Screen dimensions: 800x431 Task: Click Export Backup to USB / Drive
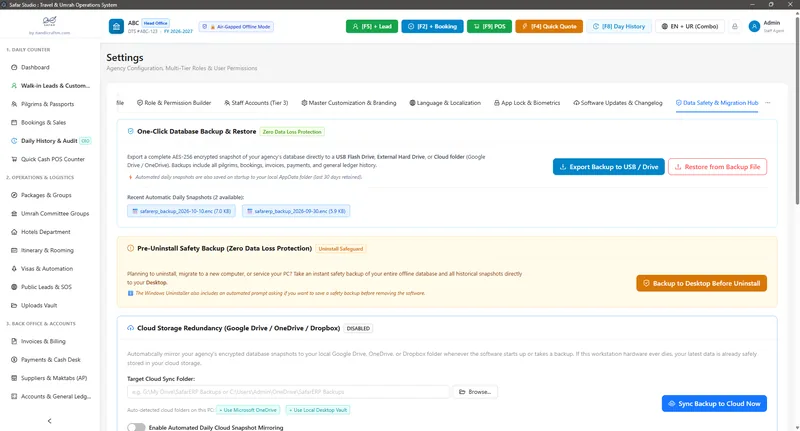pos(609,167)
